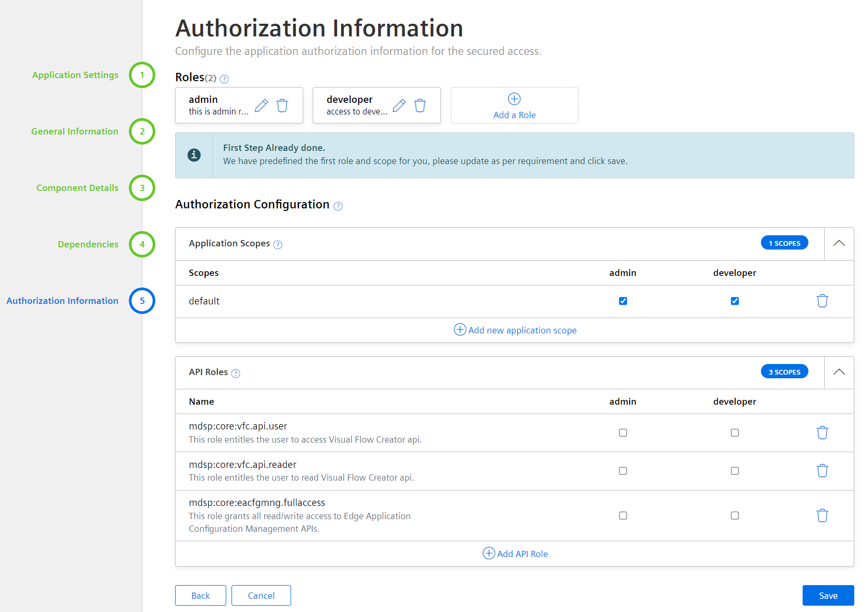Check admin for mdsp:core:vfc.api.user
The height and width of the screenshot is (612, 868).
(623, 433)
